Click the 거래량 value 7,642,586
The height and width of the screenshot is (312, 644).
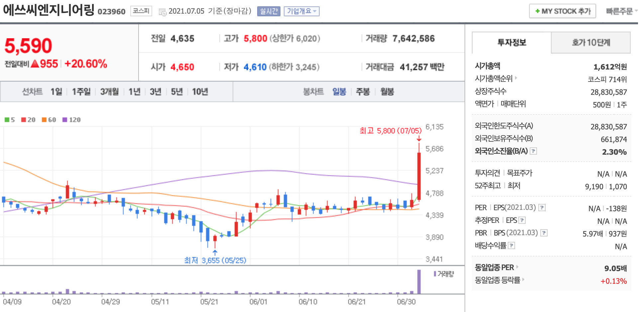tap(413, 39)
